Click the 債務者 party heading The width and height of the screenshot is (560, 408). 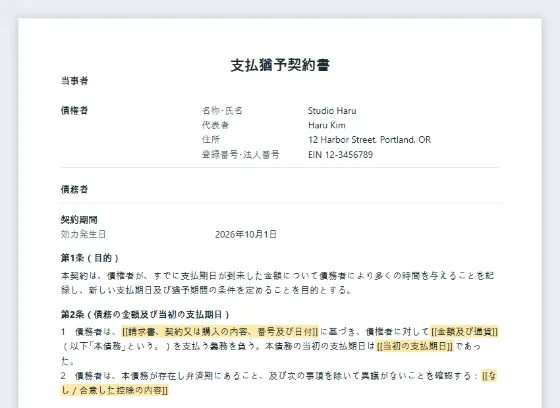74,189
